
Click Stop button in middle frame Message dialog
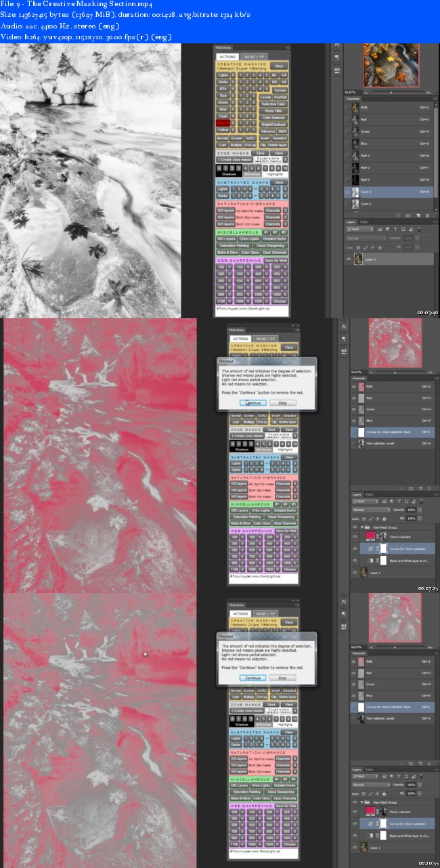[x=282, y=402]
